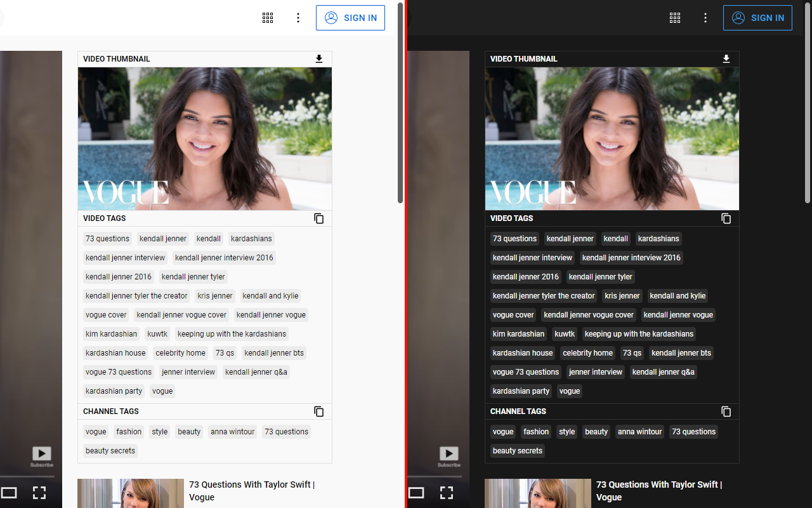Toggle theater mode in light player
812x508 pixels.
9,493
